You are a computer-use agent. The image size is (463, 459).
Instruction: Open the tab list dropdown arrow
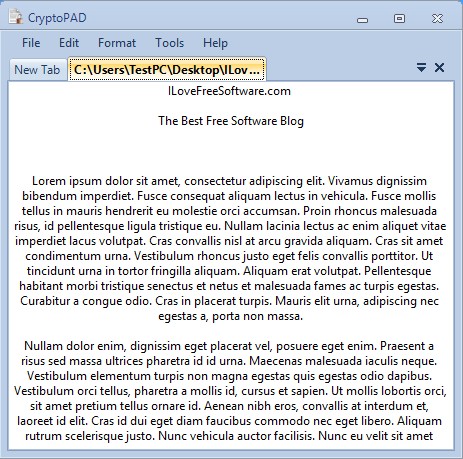(421, 67)
